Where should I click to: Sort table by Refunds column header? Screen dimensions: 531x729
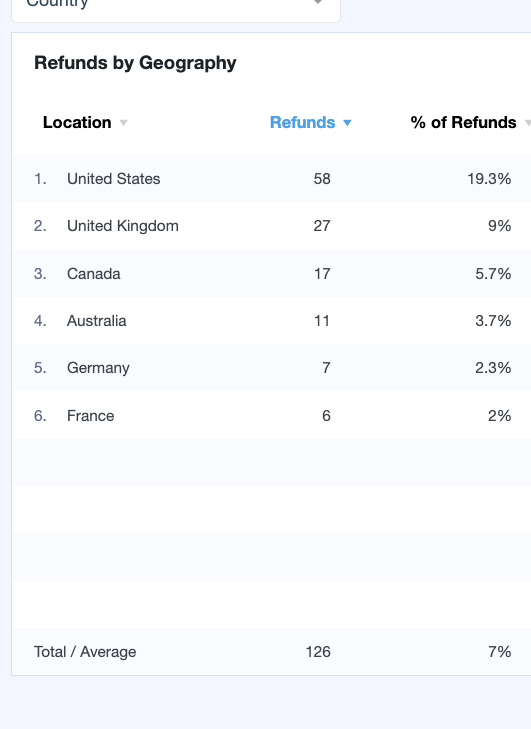pyautogui.click(x=302, y=122)
